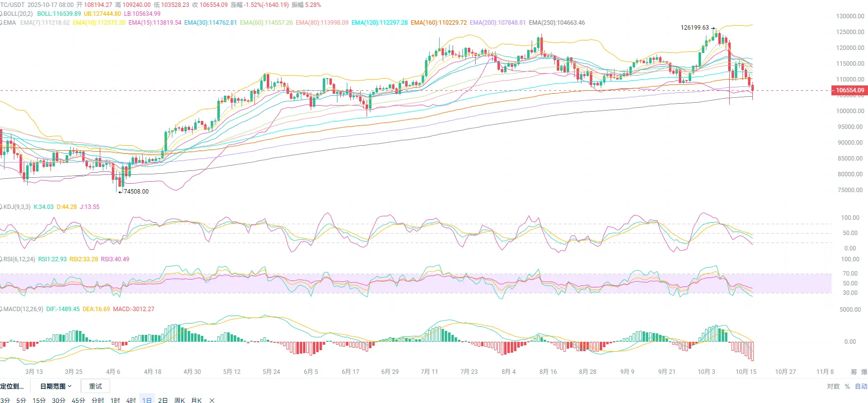Click the 74508.00 low price marker
Screen dimensions: 868x403
[136, 192]
